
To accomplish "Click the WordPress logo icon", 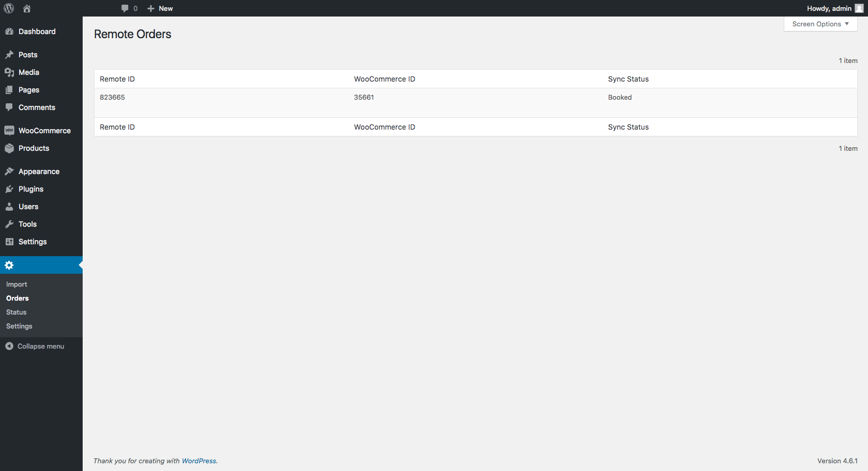I will (9, 8).
